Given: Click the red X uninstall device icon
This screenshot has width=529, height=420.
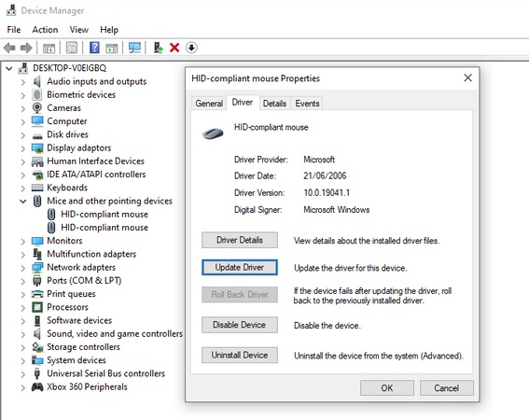Looking at the screenshot, I should 174,48.
